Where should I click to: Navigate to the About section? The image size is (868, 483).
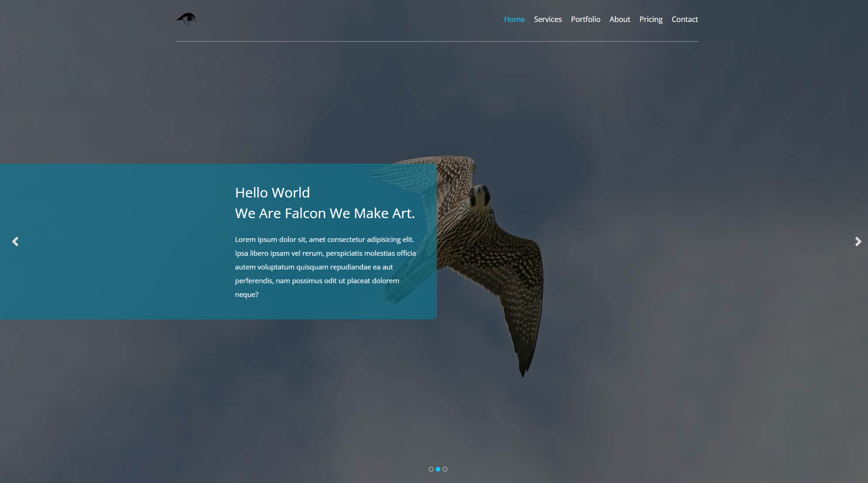tap(619, 19)
